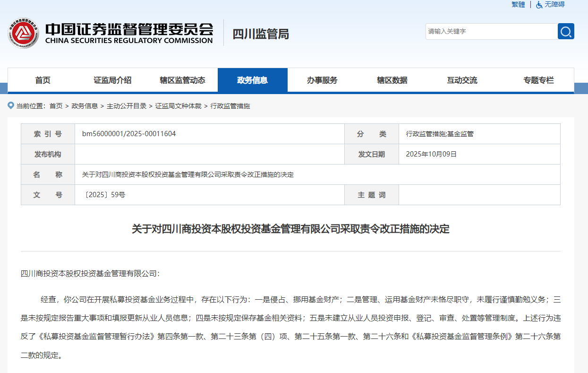Screen dimensions: 588x373
Task: Open the 互动交流 navigation item
Action: coord(462,80)
